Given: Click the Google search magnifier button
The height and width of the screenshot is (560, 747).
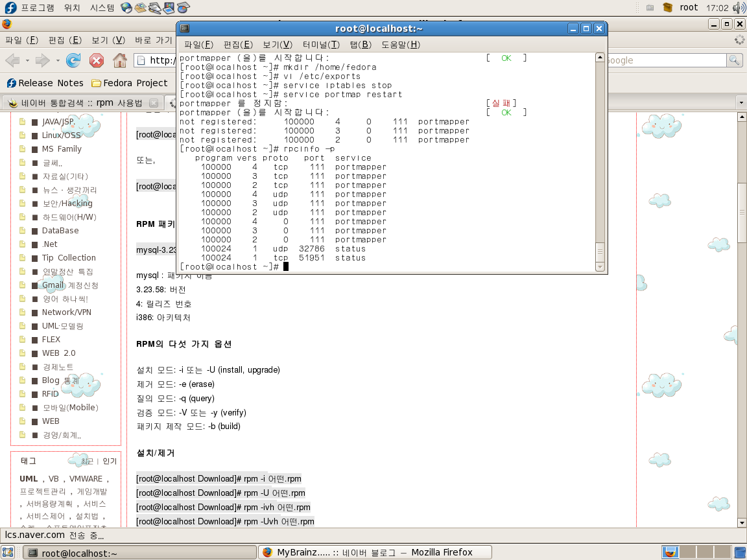Looking at the screenshot, I should (x=734, y=60).
